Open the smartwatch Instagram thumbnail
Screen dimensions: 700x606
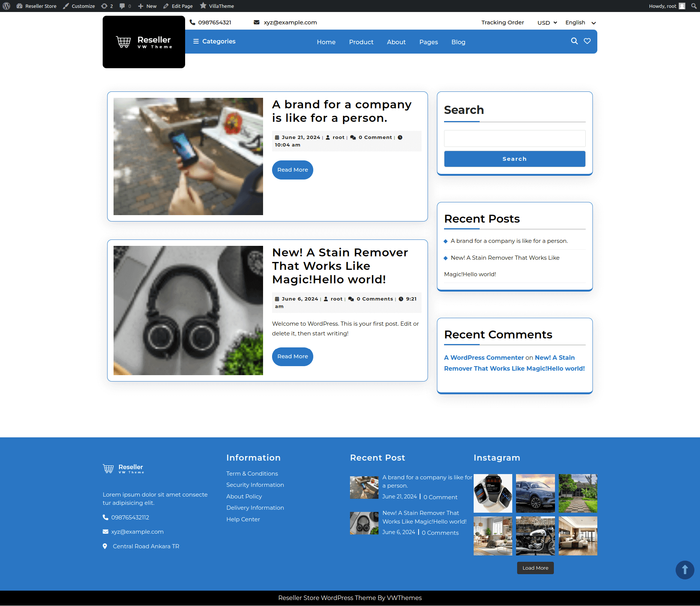tap(493, 493)
